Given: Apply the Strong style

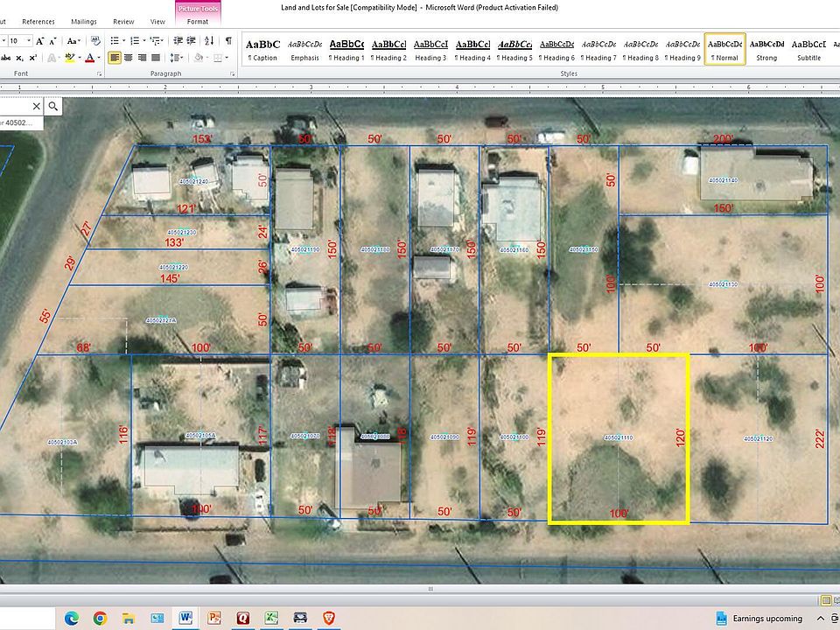Looking at the screenshot, I should tap(766, 50).
